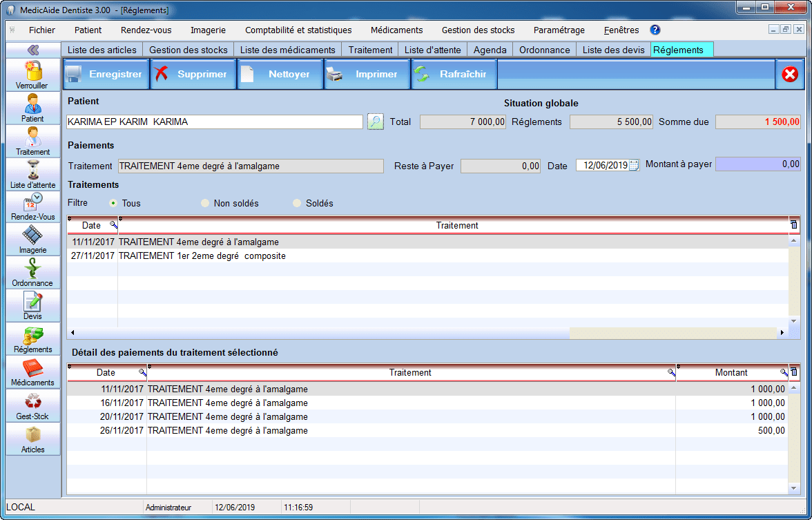Switch to the Ordonnance tab
This screenshot has height=520, width=812.
click(545, 50)
